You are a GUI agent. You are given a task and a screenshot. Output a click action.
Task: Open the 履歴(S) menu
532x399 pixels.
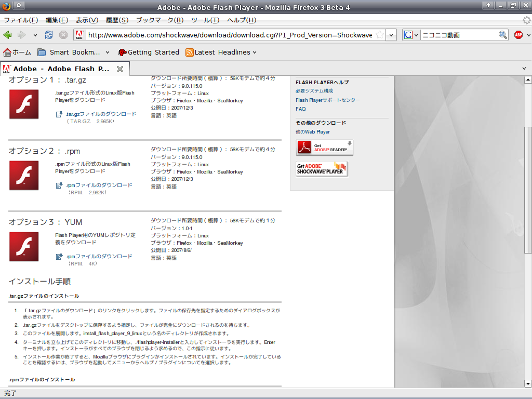click(117, 20)
